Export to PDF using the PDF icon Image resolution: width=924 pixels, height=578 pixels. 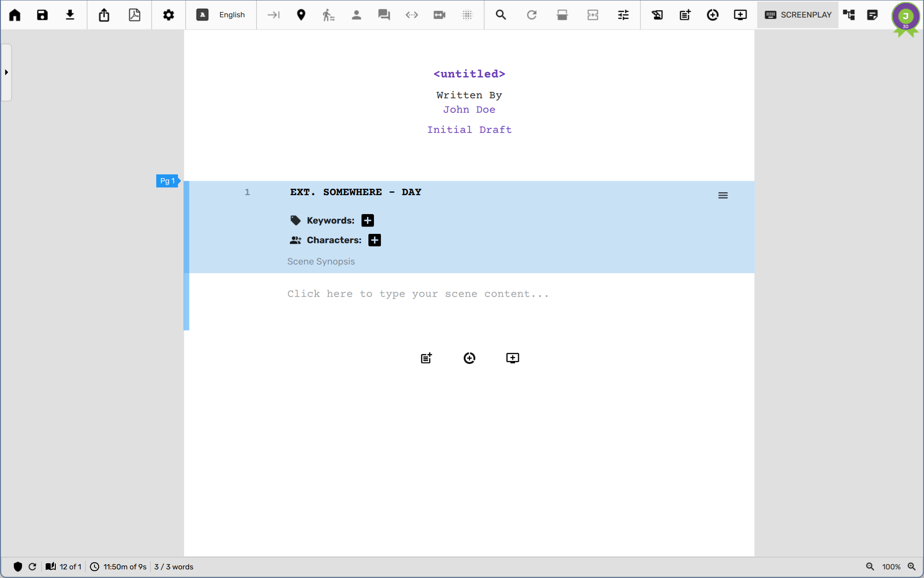pyautogui.click(x=134, y=15)
